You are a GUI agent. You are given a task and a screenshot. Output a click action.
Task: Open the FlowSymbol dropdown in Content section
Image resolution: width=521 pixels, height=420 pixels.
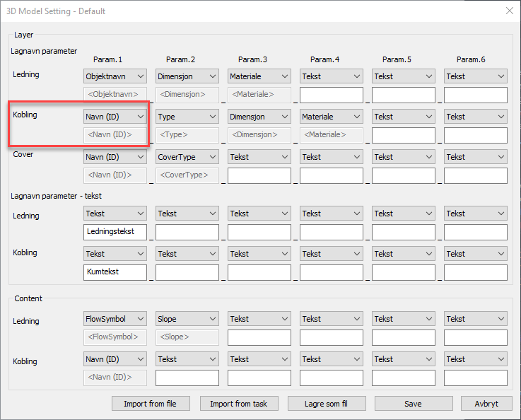115,319
